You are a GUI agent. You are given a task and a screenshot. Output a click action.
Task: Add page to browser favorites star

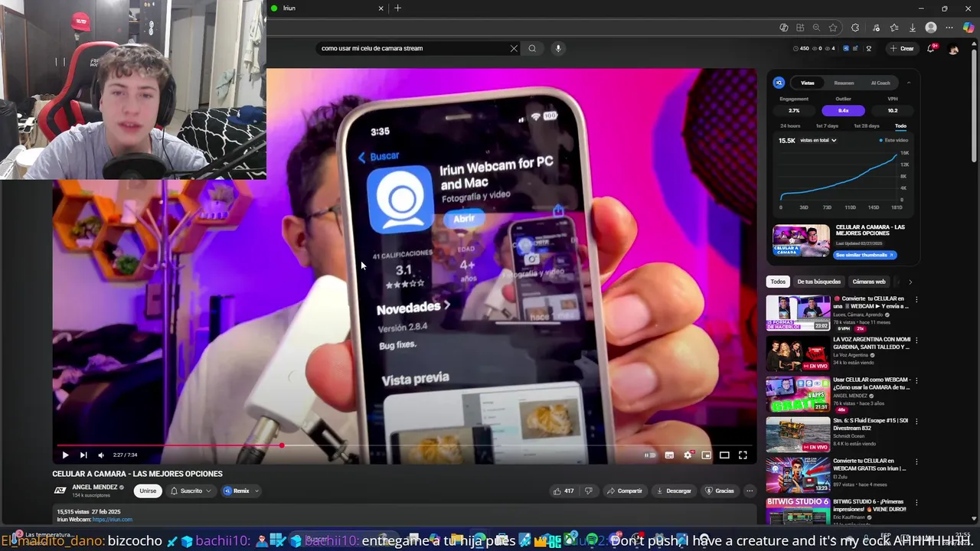pos(833,28)
